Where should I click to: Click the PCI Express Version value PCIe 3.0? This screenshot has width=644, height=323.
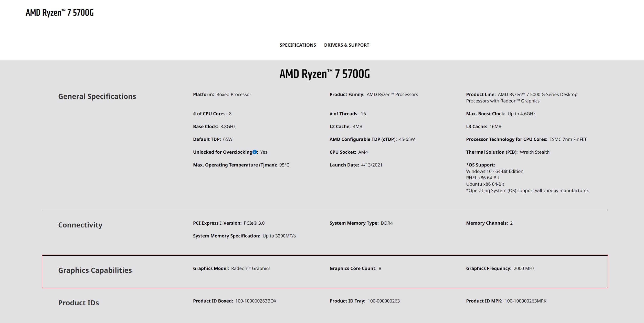click(254, 223)
